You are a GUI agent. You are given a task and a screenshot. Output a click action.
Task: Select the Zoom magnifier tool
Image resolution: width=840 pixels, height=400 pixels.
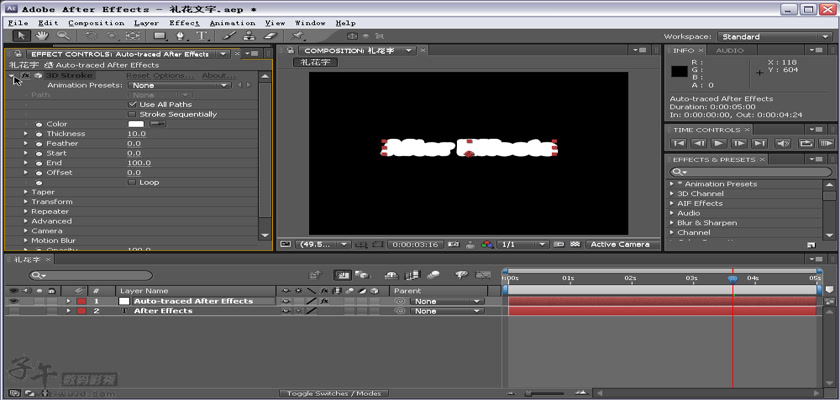click(x=63, y=36)
